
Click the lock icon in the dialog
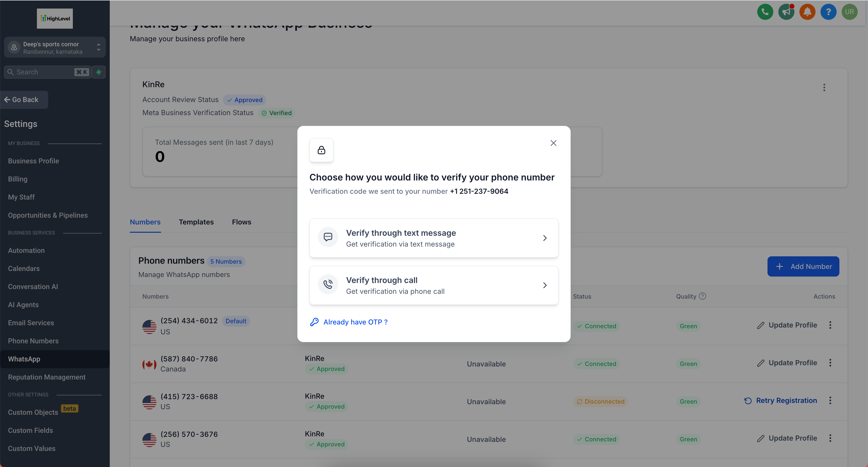pos(321,150)
